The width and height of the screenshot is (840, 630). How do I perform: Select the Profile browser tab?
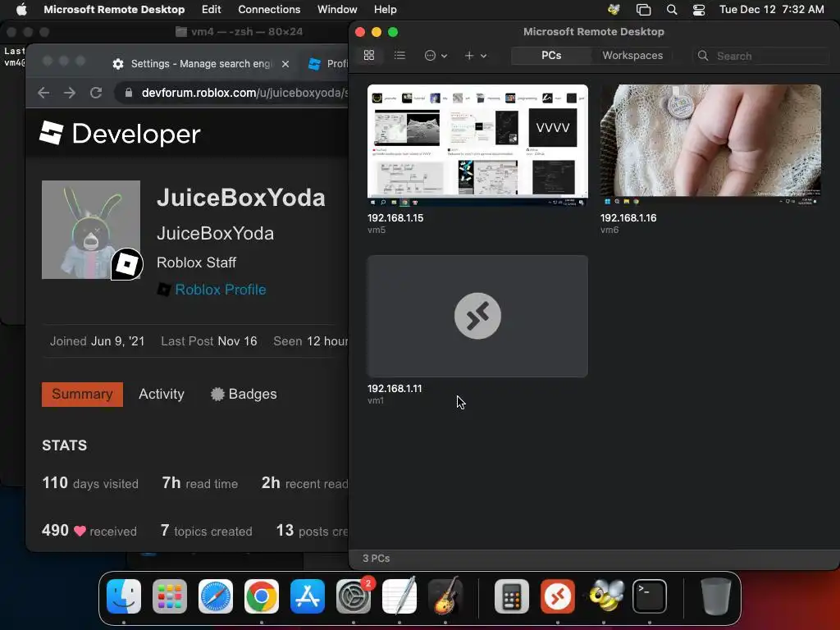(328, 64)
